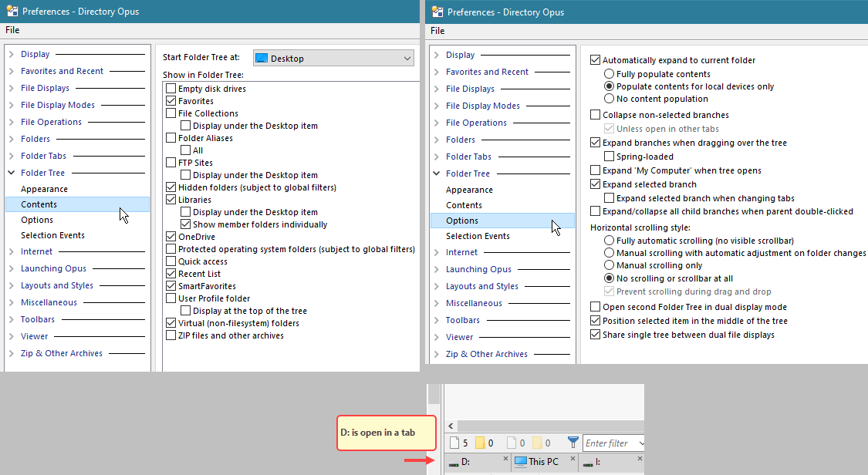Screen dimensions: 868x475
Task: Expand Favorites and Recent in the Contents window
Action: pos(12,71)
